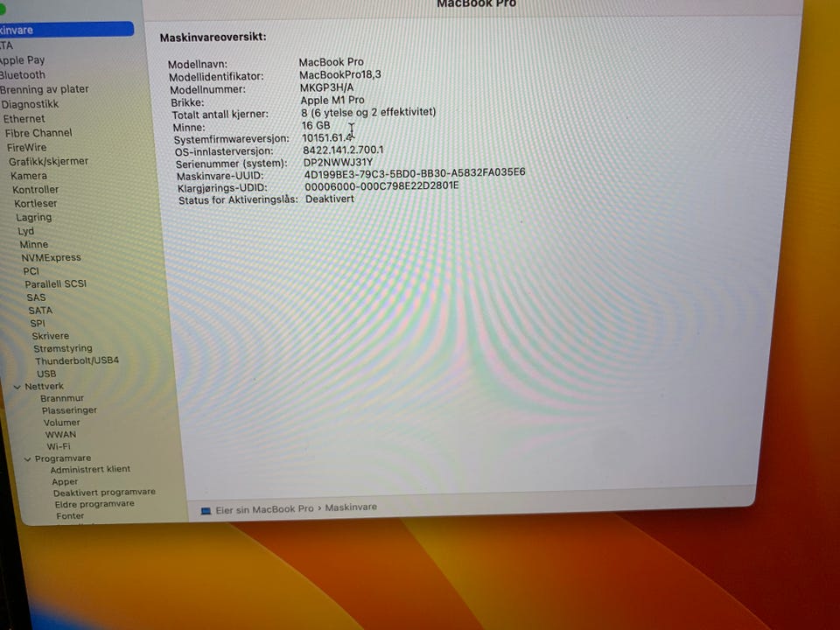The width and height of the screenshot is (840, 630).
Task: Click the Maskinvare-UUID value
Action: (415, 173)
